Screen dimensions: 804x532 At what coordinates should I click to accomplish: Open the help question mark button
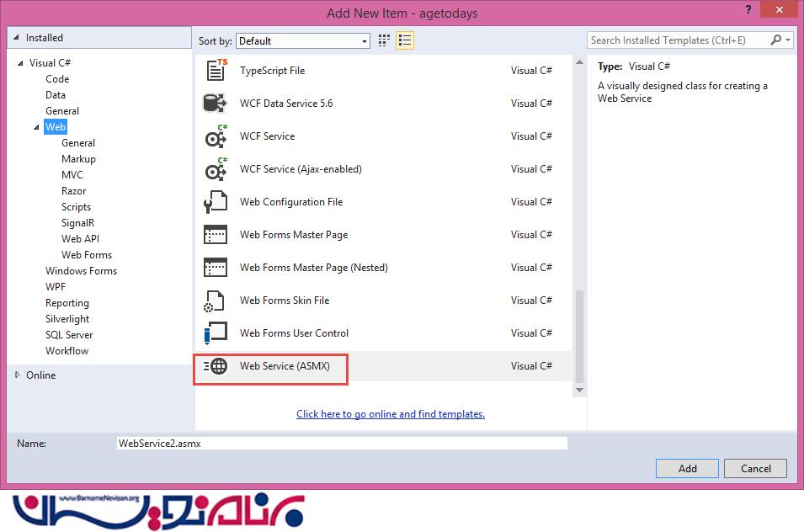(x=748, y=9)
